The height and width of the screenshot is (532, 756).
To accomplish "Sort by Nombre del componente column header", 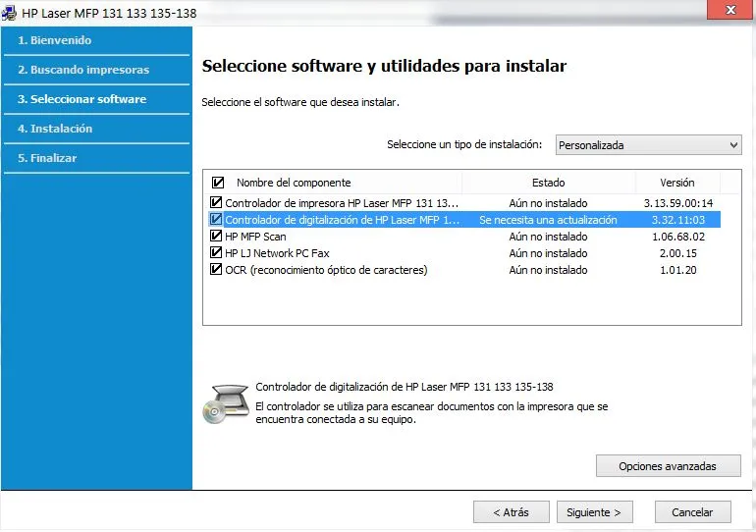I will [294, 183].
